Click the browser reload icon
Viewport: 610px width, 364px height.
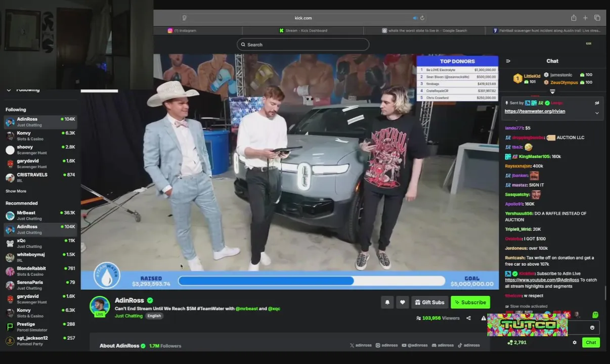(422, 18)
